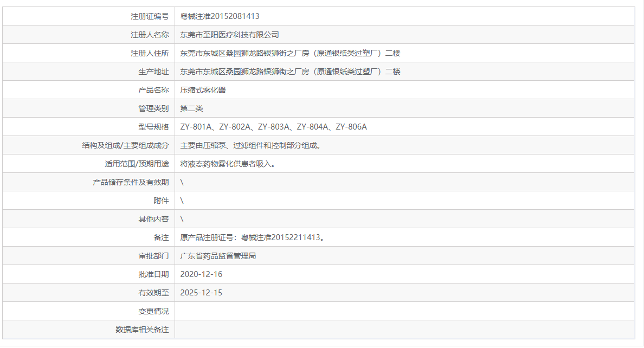Select the approving department 广东省药品监督管理局

pos(218,256)
